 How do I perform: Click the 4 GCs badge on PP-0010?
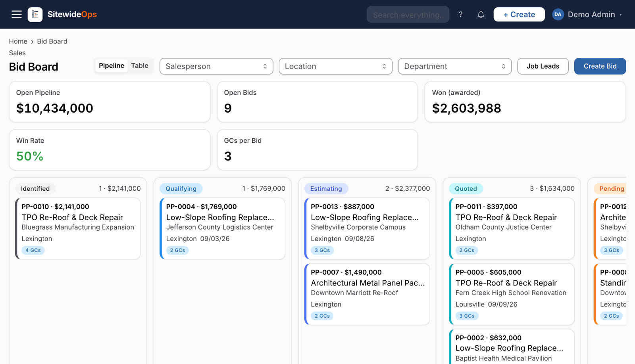(33, 250)
